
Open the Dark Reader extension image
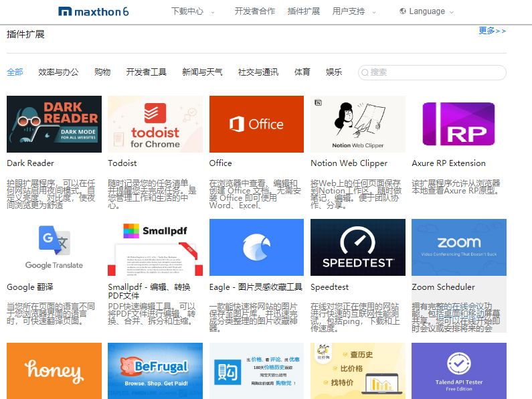(54, 124)
